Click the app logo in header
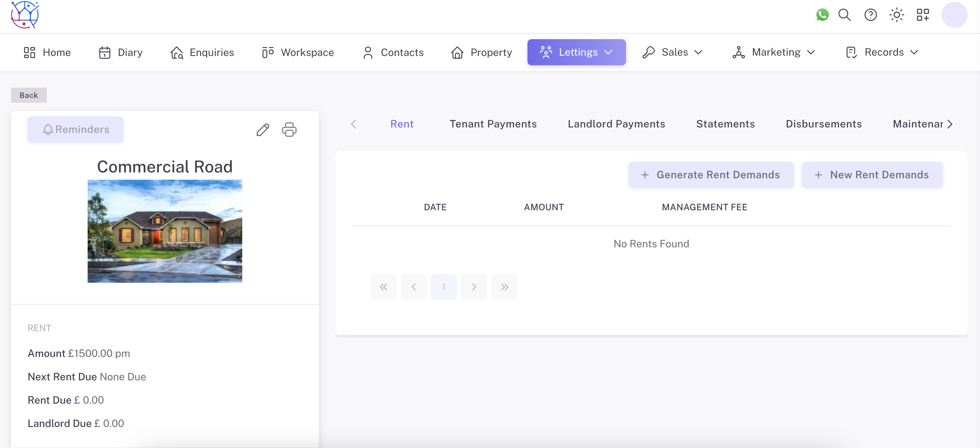The image size is (980, 448). coord(25,15)
